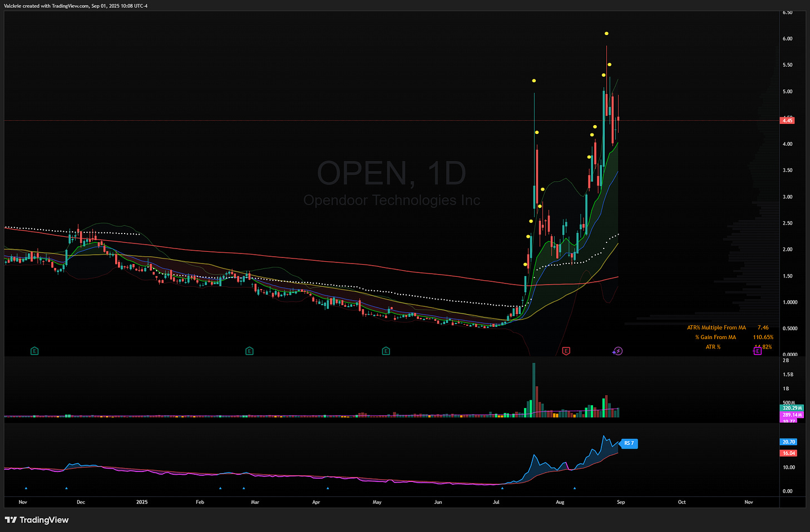Click the Apr label on the time axis
The height and width of the screenshot is (532, 810).
click(x=316, y=502)
